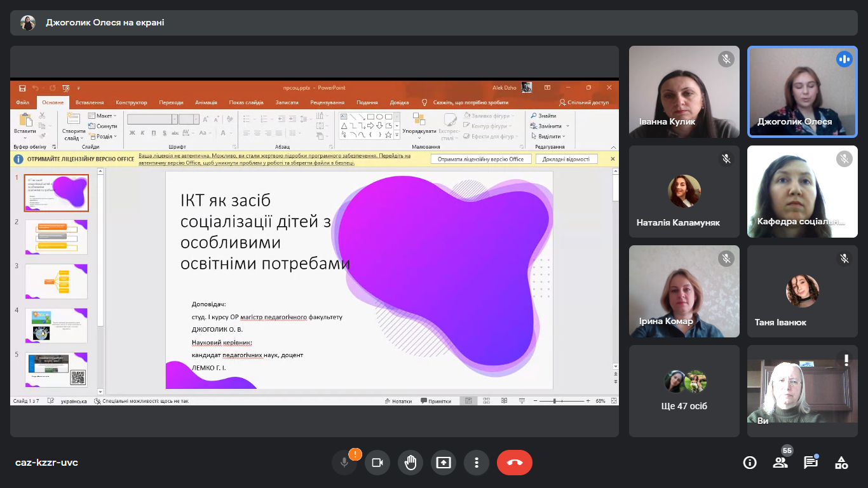
Task: Click Отримати ліцензійну версію Office button
Action: pos(480,159)
